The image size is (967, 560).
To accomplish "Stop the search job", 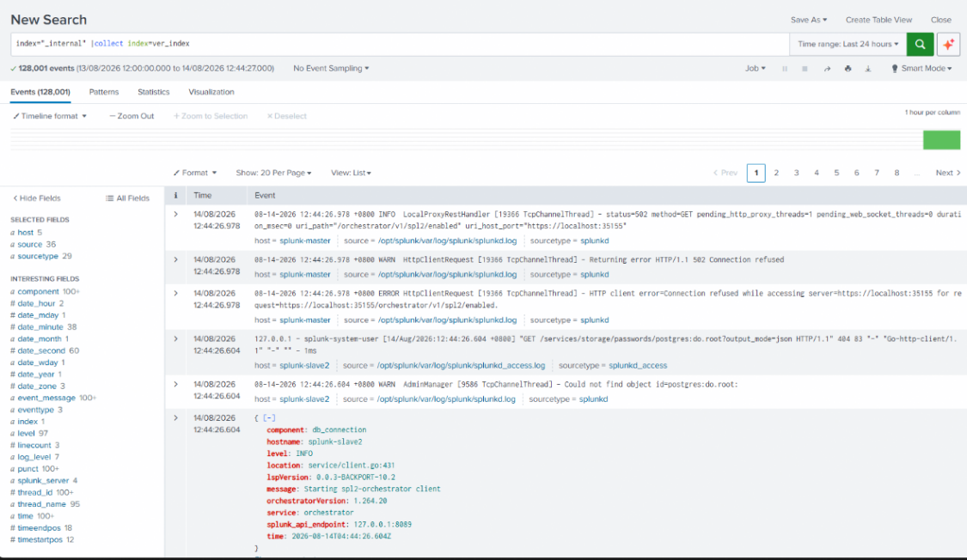I will [805, 69].
